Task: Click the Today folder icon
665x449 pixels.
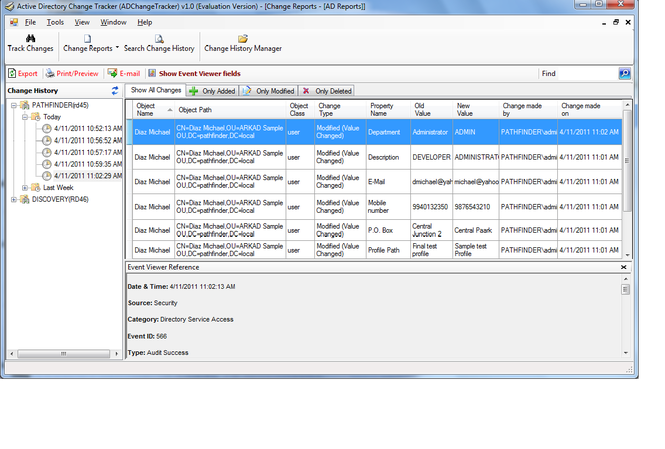Action: point(36,117)
